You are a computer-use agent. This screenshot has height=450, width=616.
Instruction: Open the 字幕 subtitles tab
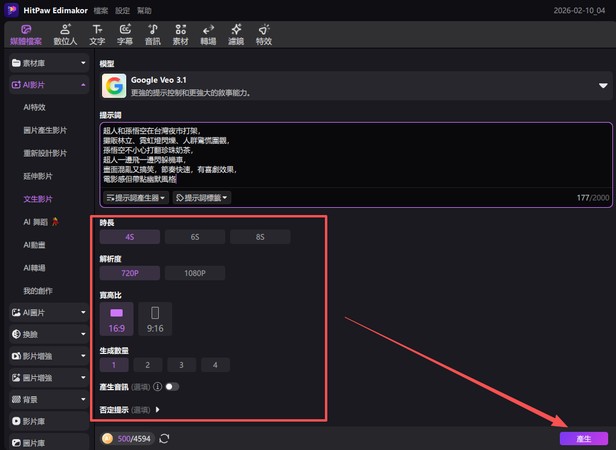tap(125, 35)
